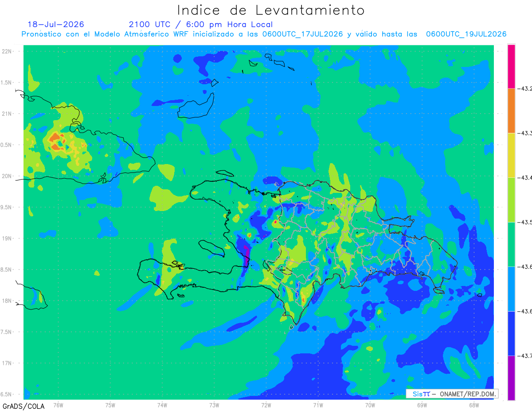
Task: Click the '22N' latitude label
Action: tap(7, 51)
